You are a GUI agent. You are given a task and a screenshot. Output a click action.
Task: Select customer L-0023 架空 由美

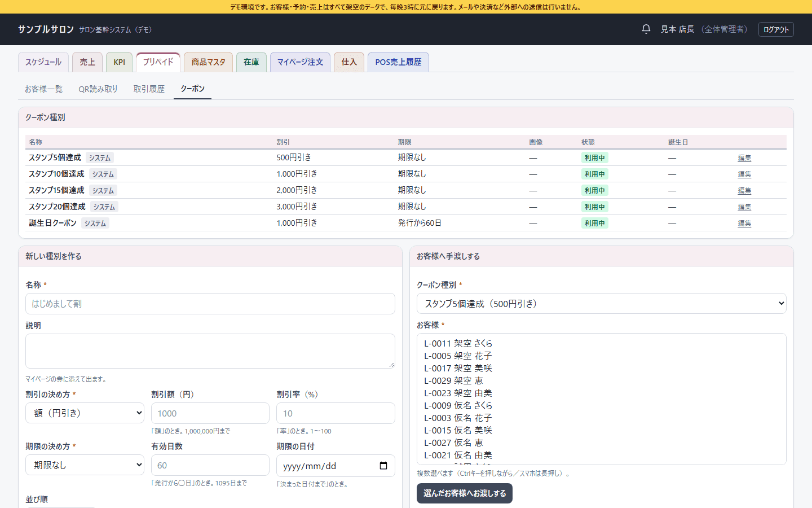point(601,393)
